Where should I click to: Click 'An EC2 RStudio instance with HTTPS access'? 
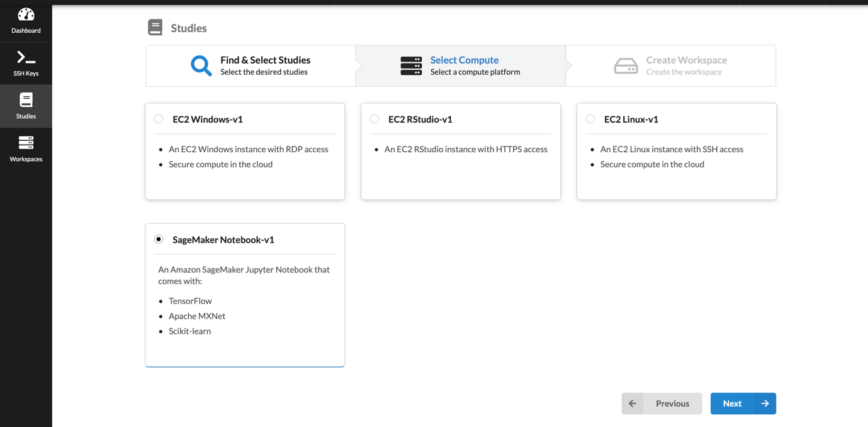point(466,149)
